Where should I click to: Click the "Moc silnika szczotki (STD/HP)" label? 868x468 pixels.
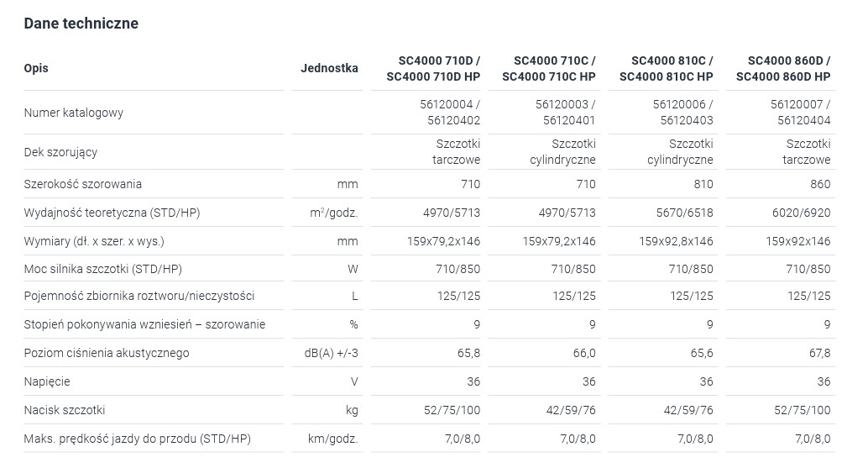pyautogui.click(x=102, y=269)
